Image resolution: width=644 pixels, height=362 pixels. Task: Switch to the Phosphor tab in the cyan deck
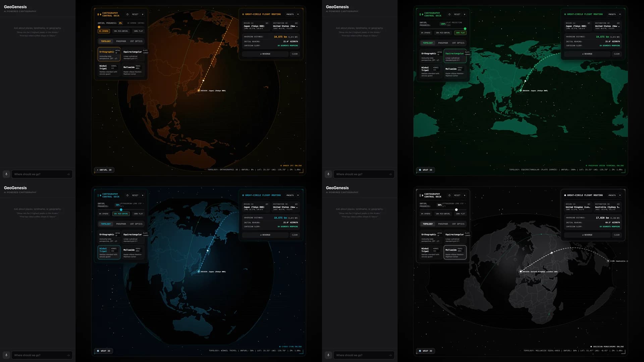coord(121,224)
